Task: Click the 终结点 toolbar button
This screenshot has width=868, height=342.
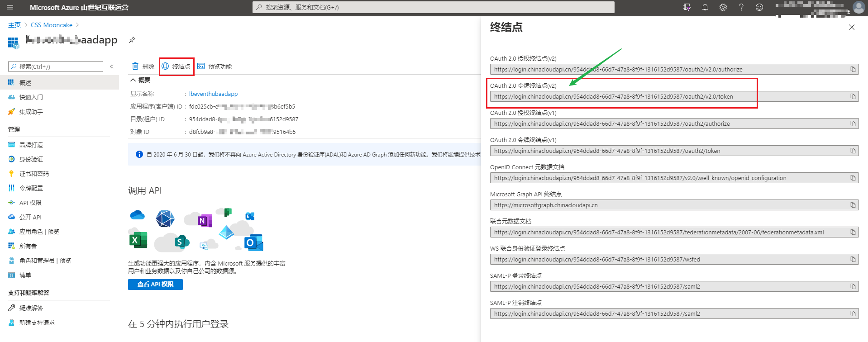Action: click(176, 66)
